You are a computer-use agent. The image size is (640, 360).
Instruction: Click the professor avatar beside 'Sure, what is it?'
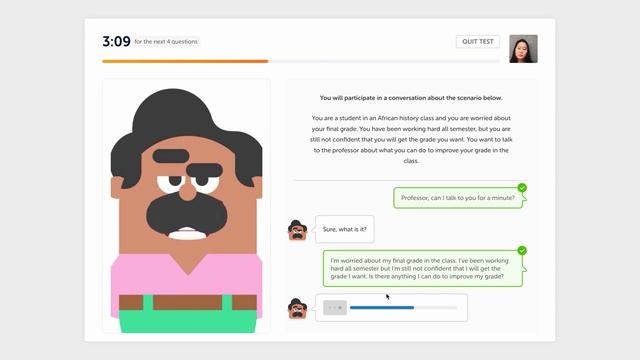pos(297,230)
